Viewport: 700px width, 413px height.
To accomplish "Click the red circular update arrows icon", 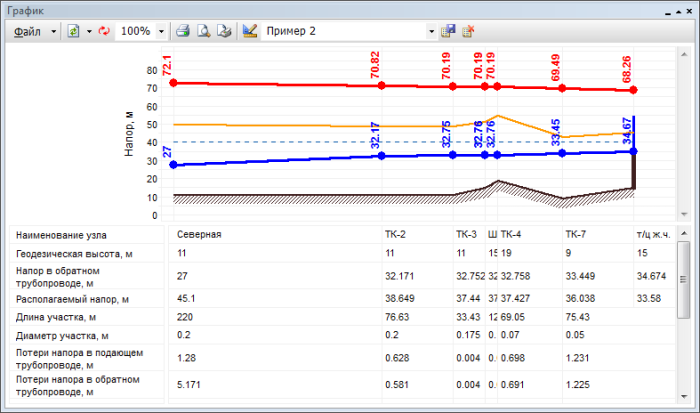I will [103, 31].
